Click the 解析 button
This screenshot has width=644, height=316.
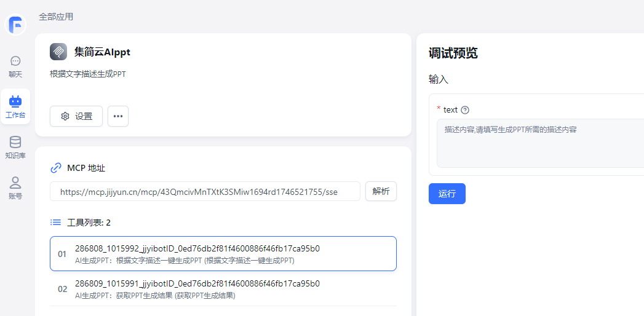click(x=381, y=191)
